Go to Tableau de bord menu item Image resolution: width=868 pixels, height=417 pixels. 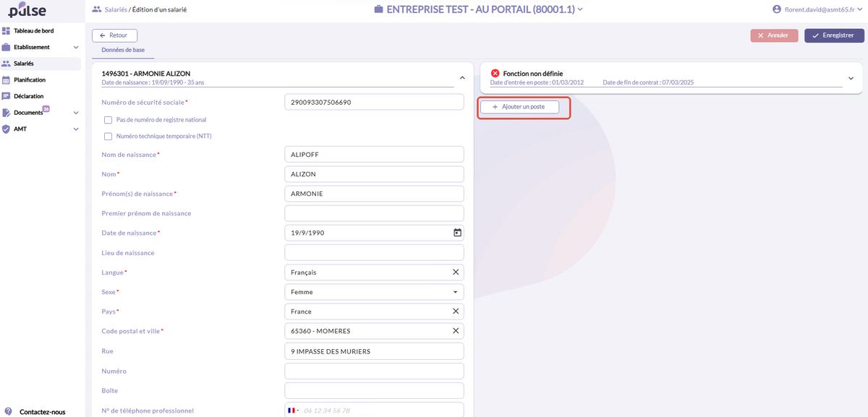tap(34, 31)
